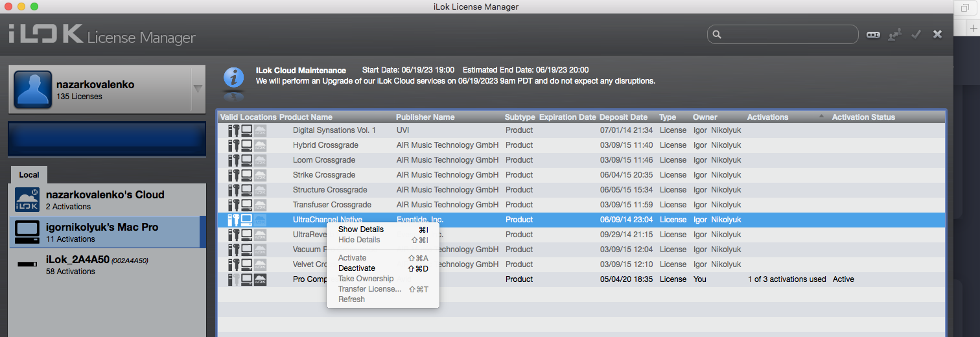The height and width of the screenshot is (337, 980).
Task: Click the blue info icon for Cloud Maintenance
Action: click(x=233, y=77)
